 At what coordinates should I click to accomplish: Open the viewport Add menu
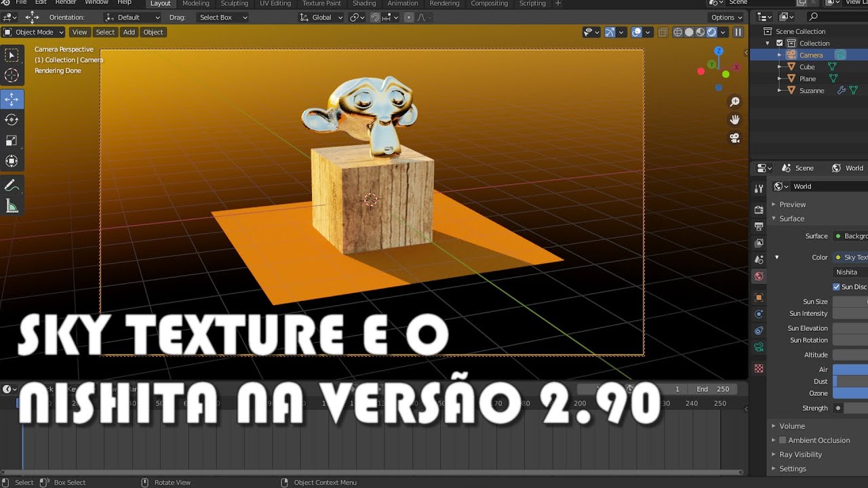129,32
